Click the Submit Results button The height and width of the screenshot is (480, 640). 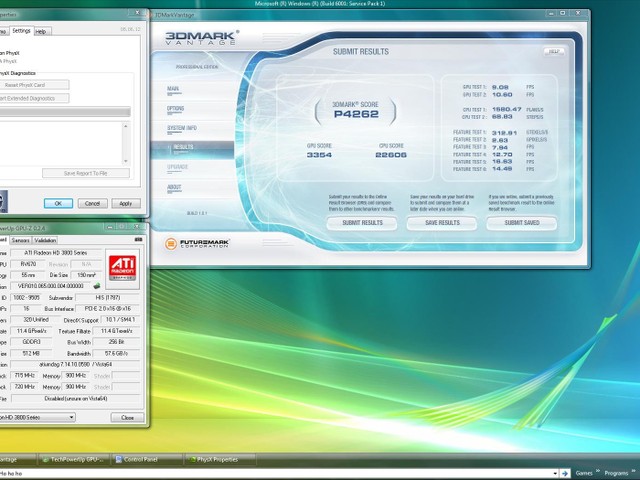[362, 223]
